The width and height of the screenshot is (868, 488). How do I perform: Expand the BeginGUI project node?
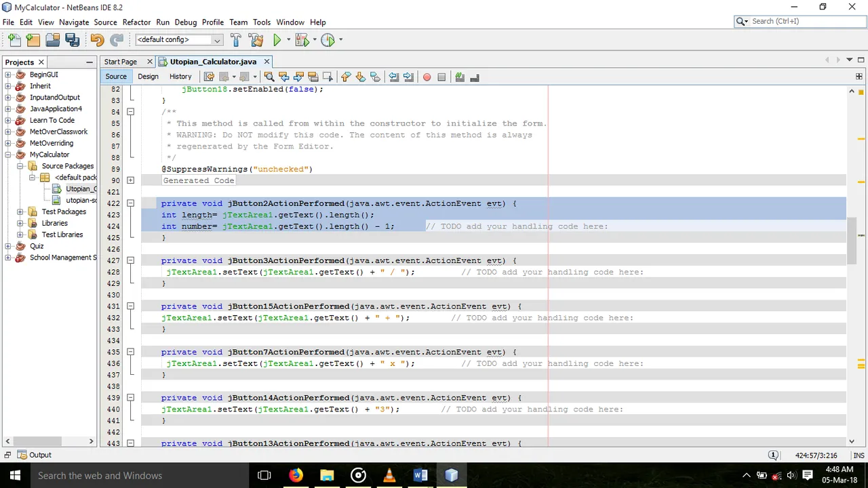tap(8, 75)
